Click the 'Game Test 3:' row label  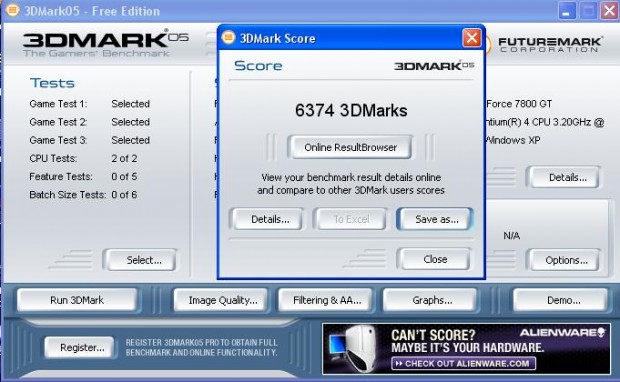click(x=58, y=140)
